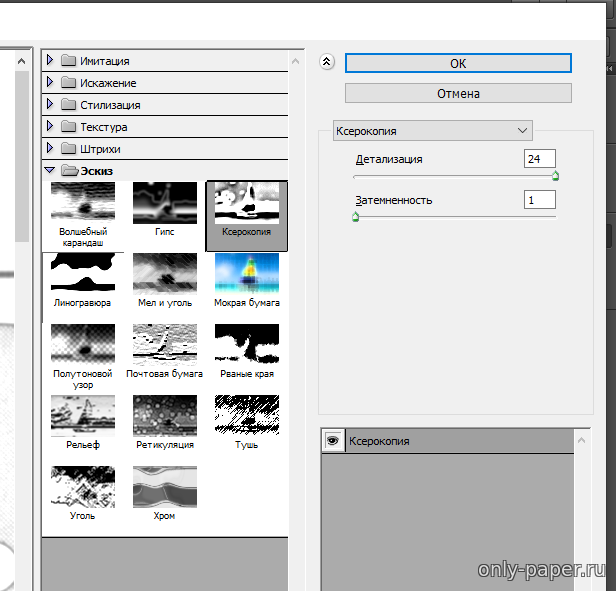Expand the Текстура folder
This screenshot has width=616, height=591.
[50, 127]
